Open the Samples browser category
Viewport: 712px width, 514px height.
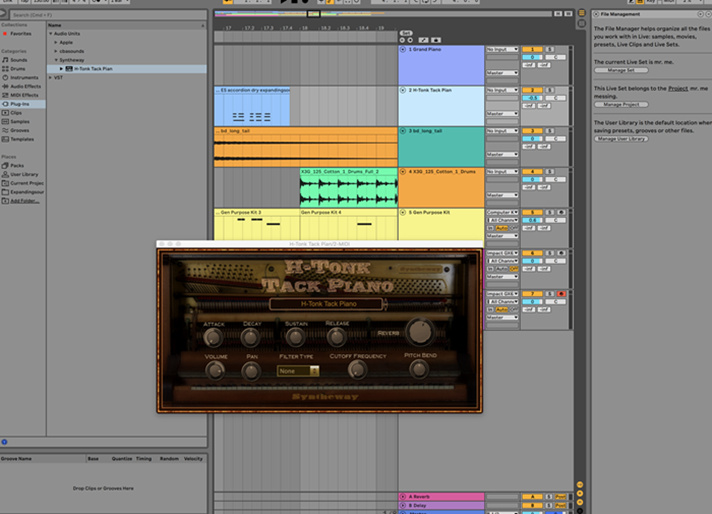(20, 122)
